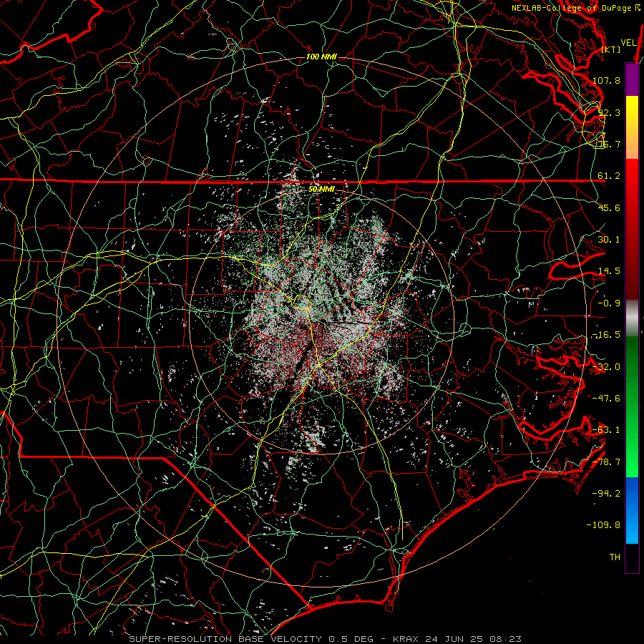Click the 107.8 velocity scale value
Image resolution: width=644 pixels, height=644 pixels.
[606, 80]
